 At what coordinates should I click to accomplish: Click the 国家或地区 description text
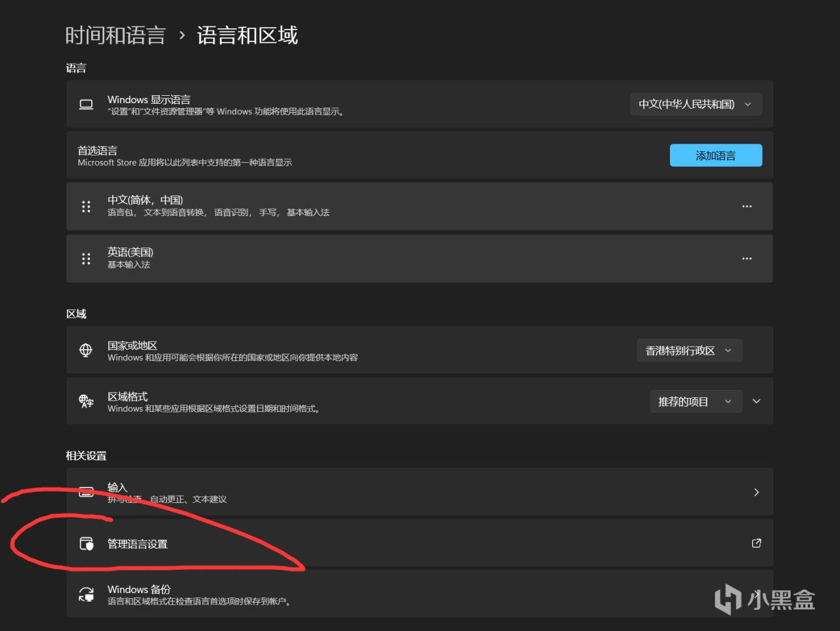point(233,358)
